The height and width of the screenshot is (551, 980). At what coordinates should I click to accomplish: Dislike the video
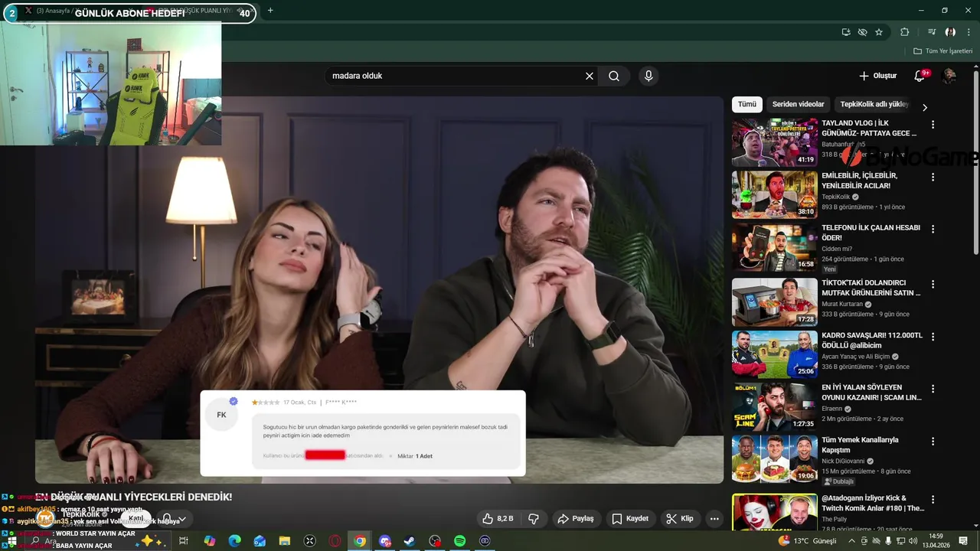[534, 519]
